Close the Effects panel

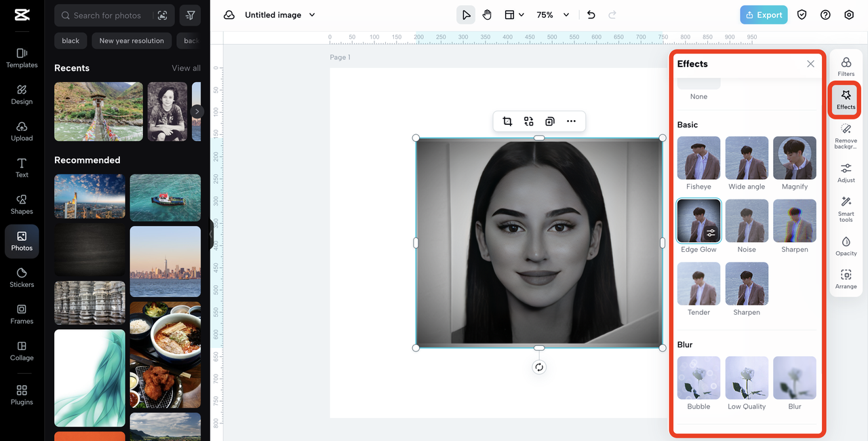coord(810,64)
